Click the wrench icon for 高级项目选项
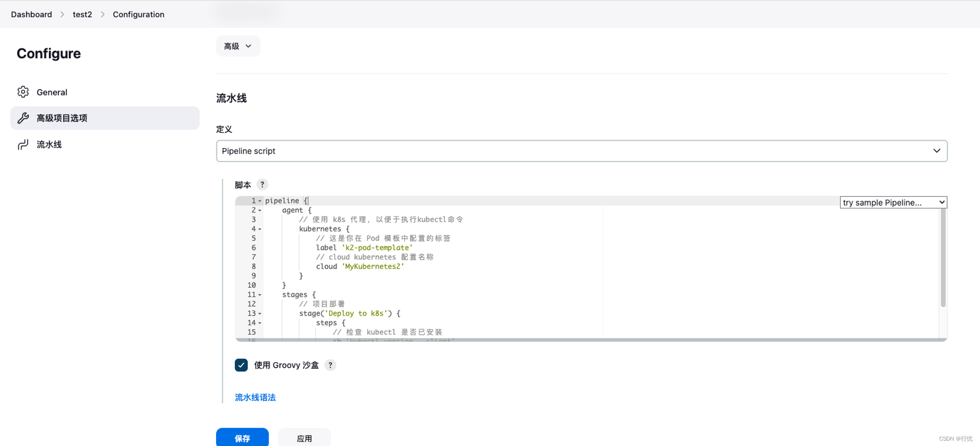Image resolution: width=980 pixels, height=446 pixels. [23, 118]
